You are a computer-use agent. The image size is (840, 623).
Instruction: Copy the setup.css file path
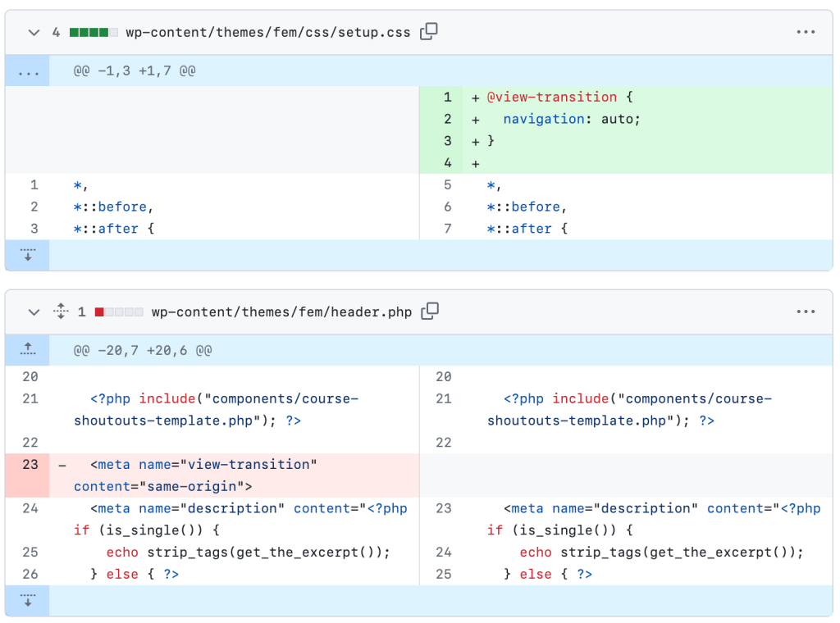[x=428, y=31]
